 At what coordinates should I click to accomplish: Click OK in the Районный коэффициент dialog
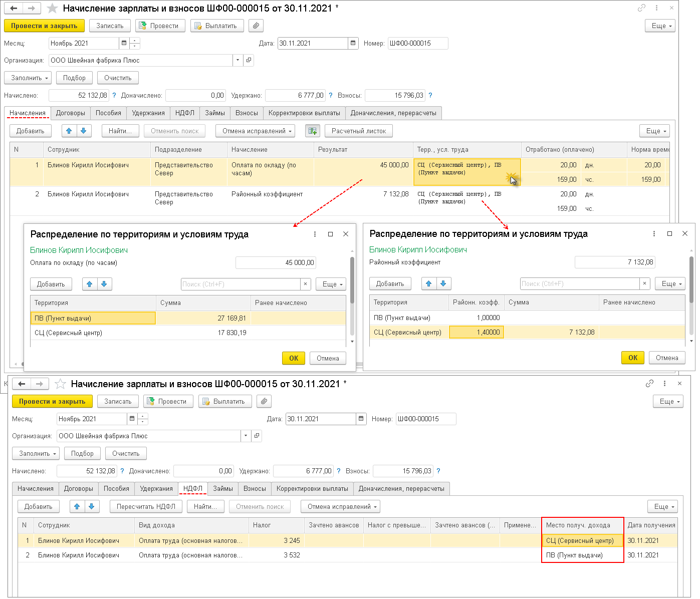click(x=633, y=358)
